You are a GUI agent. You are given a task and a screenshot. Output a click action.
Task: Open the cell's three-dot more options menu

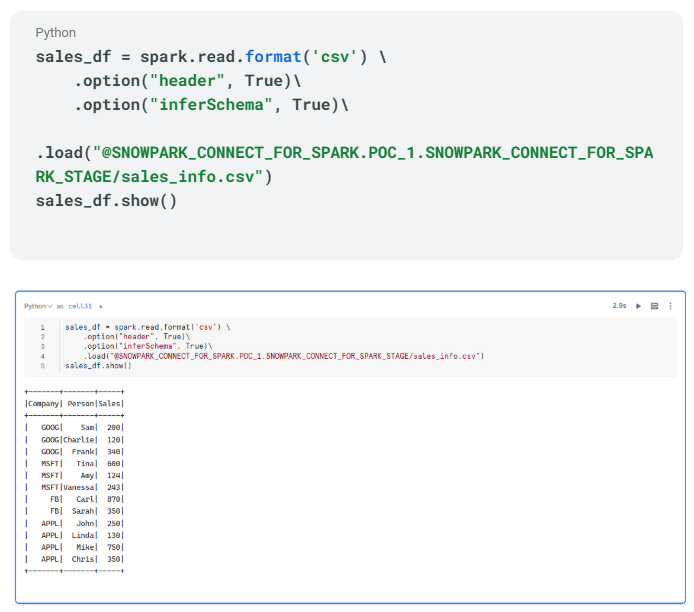point(670,306)
